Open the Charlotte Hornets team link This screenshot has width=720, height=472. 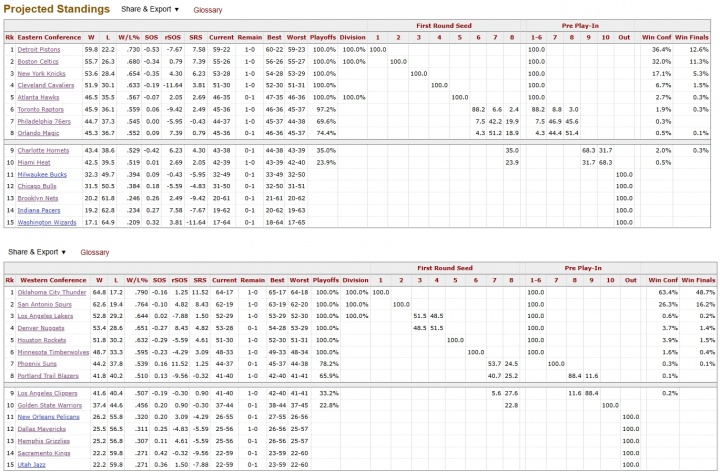tap(43, 150)
